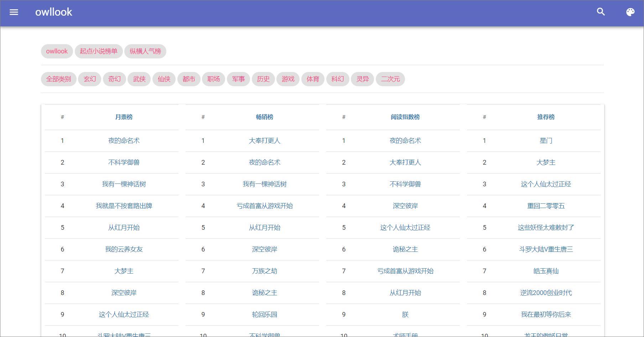Open 从红月开始 in 月票榜 rank 5
This screenshot has height=337, width=644.
124,228
